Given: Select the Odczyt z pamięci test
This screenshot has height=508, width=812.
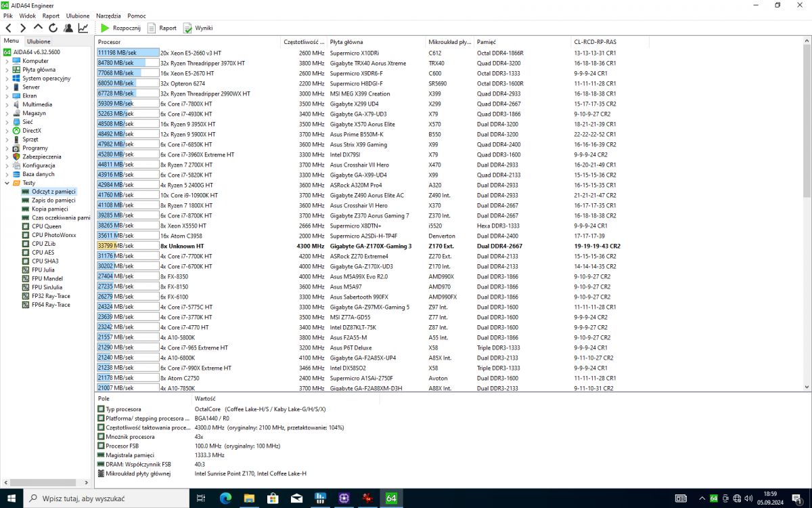Looking at the screenshot, I should pos(53,192).
